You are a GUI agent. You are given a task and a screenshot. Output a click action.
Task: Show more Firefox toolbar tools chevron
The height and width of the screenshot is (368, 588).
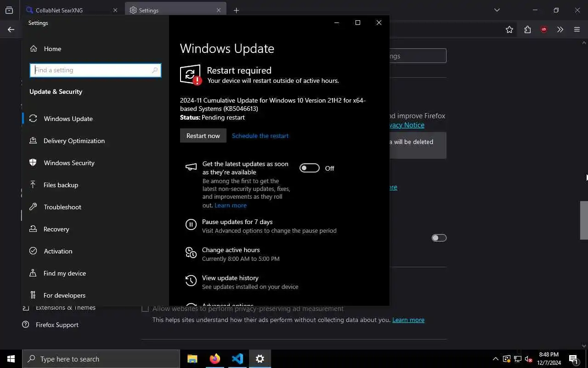(560, 29)
